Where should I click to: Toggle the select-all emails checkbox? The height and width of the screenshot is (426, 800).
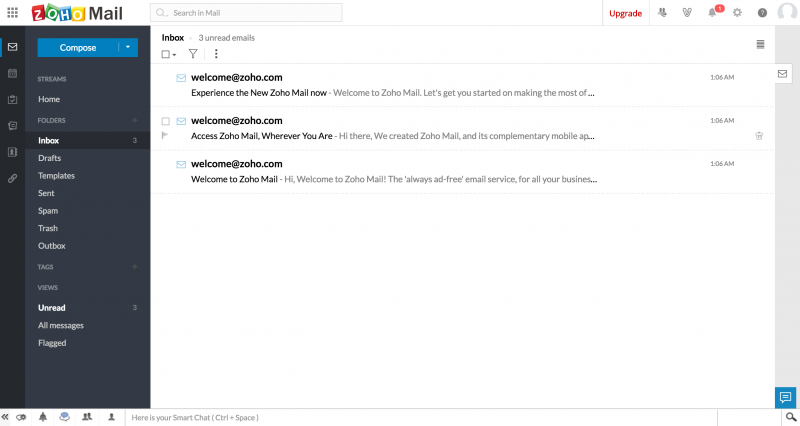click(165, 54)
